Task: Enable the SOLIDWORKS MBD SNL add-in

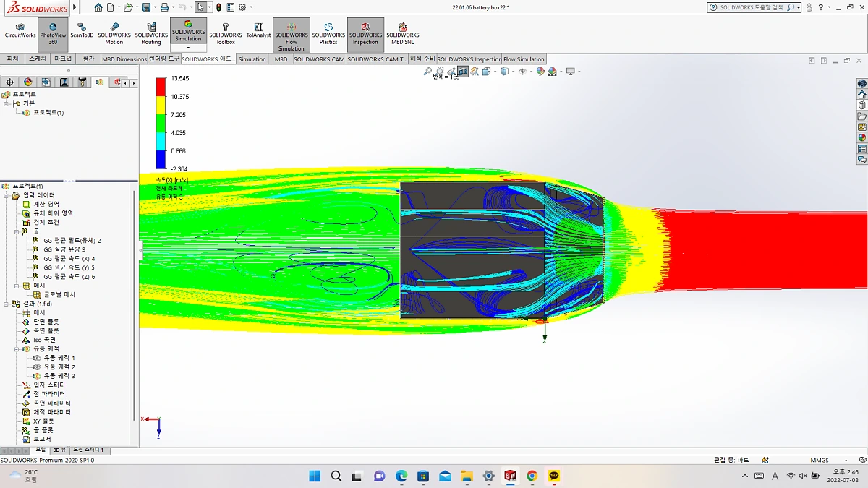Action: [x=403, y=33]
